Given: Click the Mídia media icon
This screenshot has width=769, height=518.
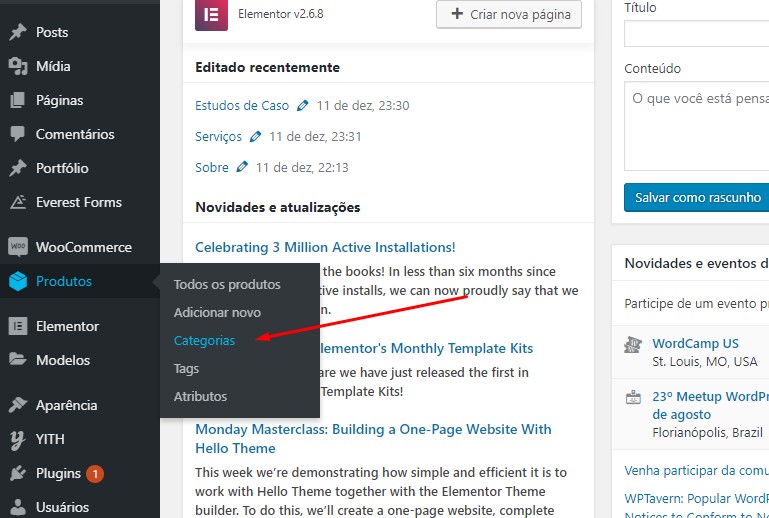Looking at the screenshot, I should point(18,66).
